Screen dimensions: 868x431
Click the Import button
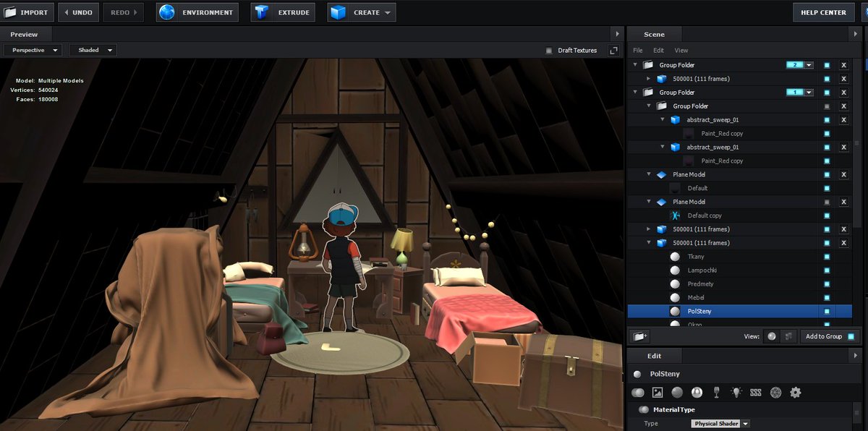pos(26,12)
